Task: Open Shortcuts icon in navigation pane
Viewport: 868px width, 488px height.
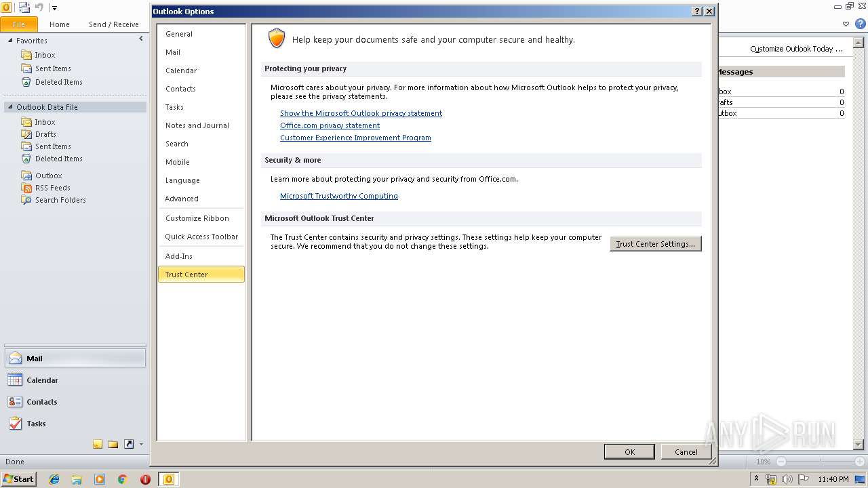Action: click(x=129, y=445)
